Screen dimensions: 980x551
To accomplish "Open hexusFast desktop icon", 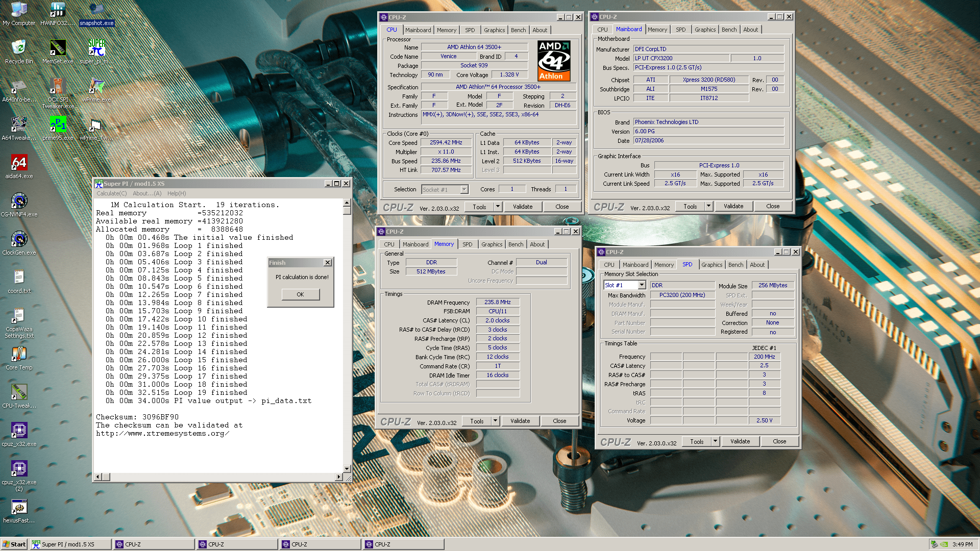I will tap(19, 511).
